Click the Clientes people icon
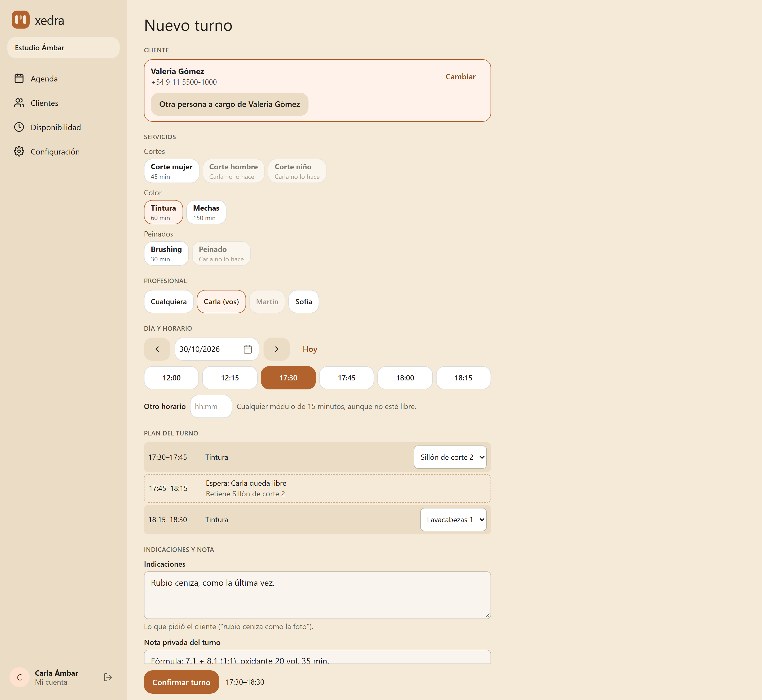Image resolution: width=762 pixels, height=700 pixels. (19, 103)
